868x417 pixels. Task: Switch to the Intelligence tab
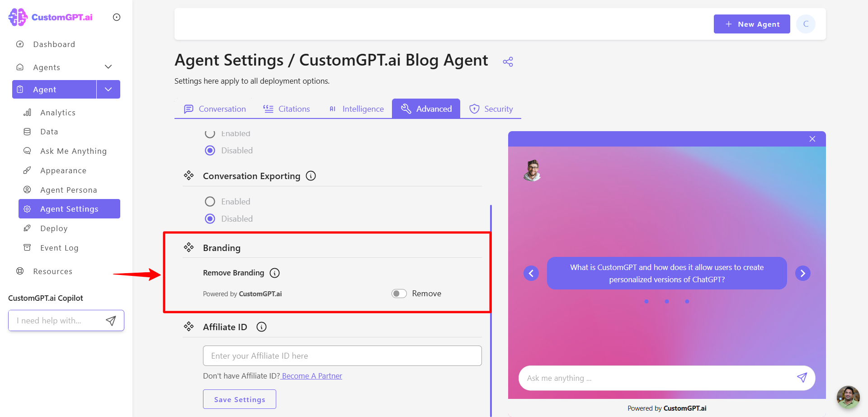point(357,109)
